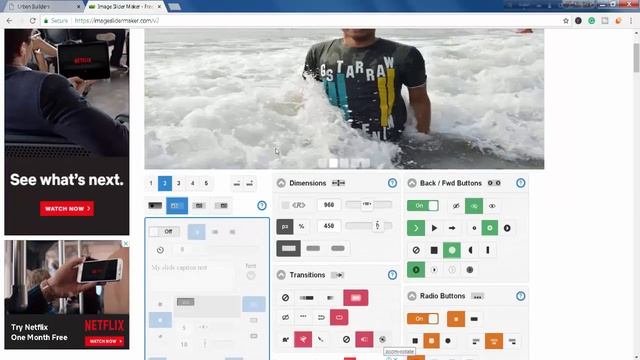The height and width of the screenshot is (360, 640).
Task: Choose the chevron arrow style
Action: click(416, 228)
